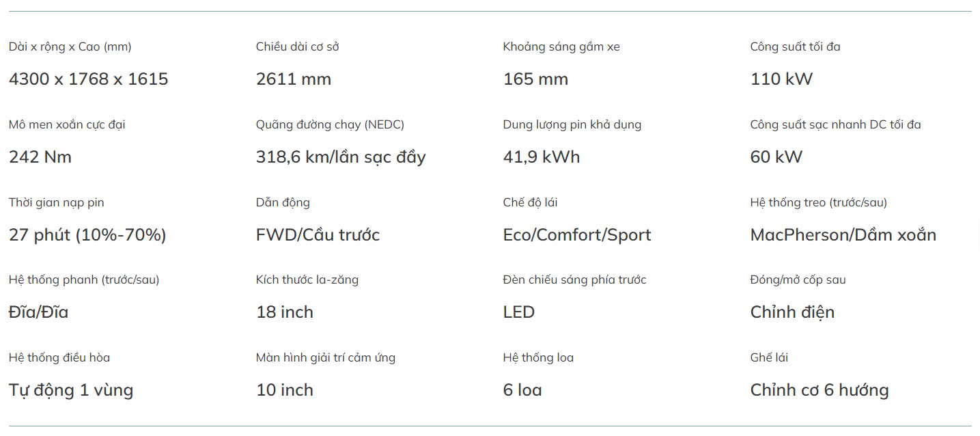Click the 318,6 km/lần sạc đầy value
980x436 pixels.
click(x=341, y=157)
